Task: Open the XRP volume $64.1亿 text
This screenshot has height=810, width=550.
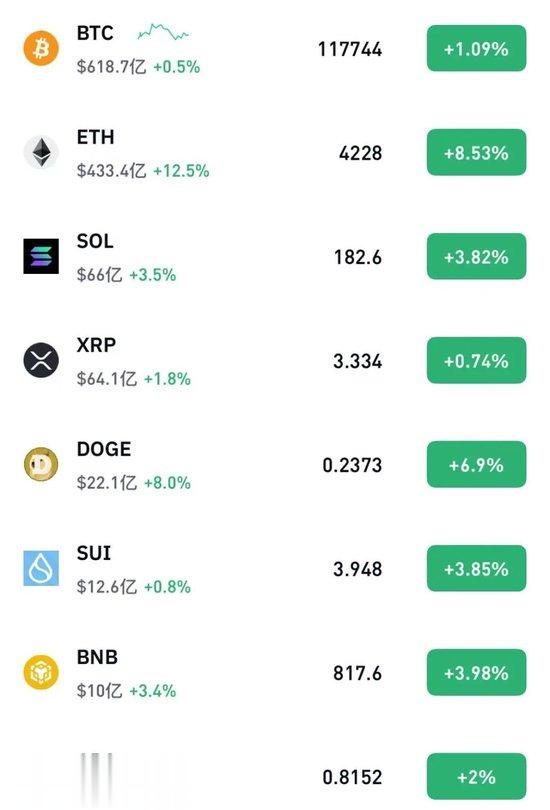Action: point(107,379)
